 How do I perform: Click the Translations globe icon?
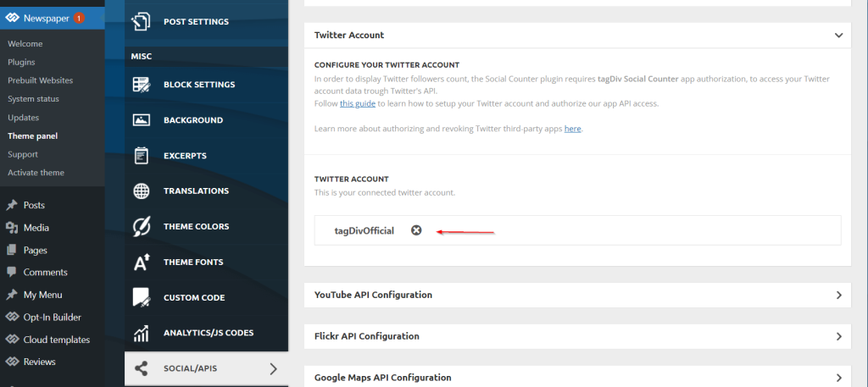[142, 191]
